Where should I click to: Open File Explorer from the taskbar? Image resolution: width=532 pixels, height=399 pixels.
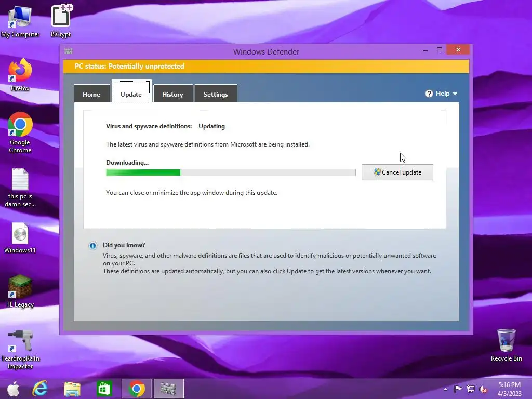pyautogui.click(x=72, y=389)
